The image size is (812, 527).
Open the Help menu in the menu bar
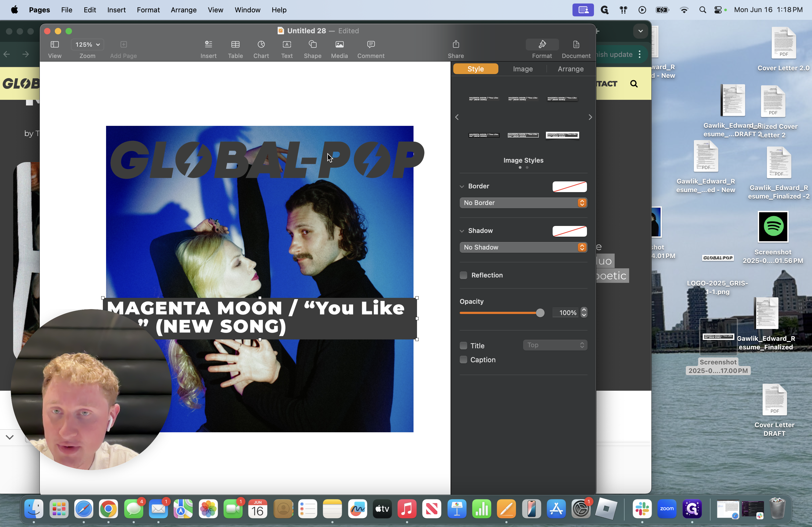(279, 10)
